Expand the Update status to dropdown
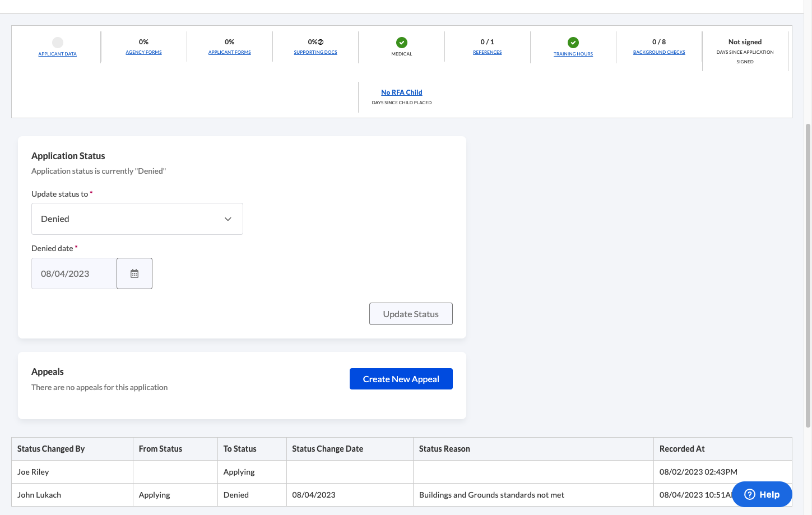812x515 pixels. pyautogui.click(x=137, y=219)
